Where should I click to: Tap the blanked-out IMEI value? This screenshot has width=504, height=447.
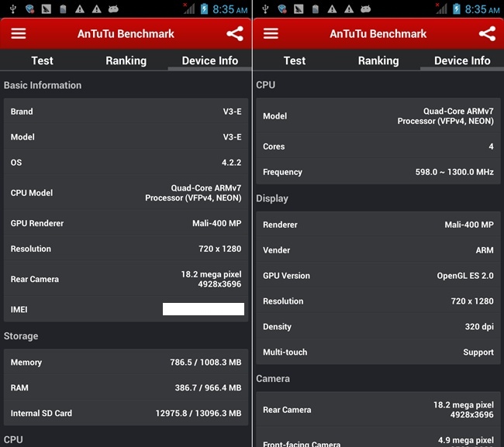(203, 309)
